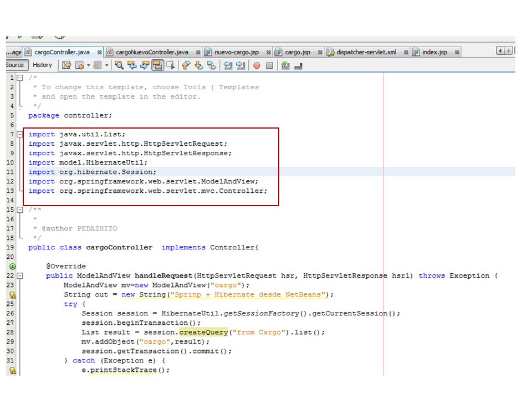The height and width of the screenshot is (399, 532).
Task: Shift line left toolbar icon
Action: click(228, 65)
